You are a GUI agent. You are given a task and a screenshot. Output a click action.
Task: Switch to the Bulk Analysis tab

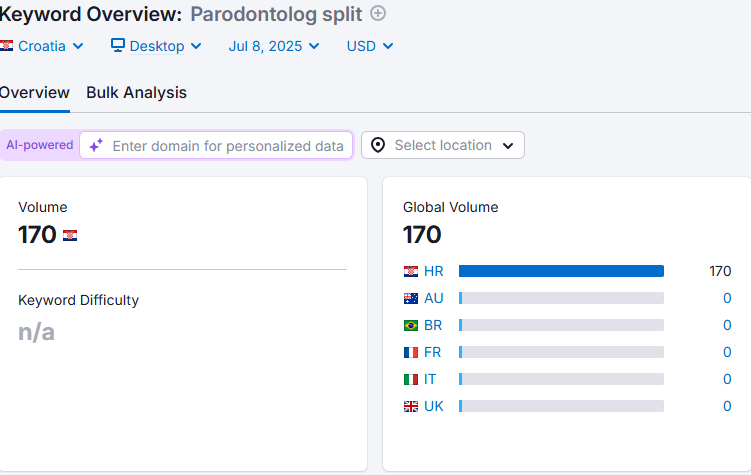[136, 93]
